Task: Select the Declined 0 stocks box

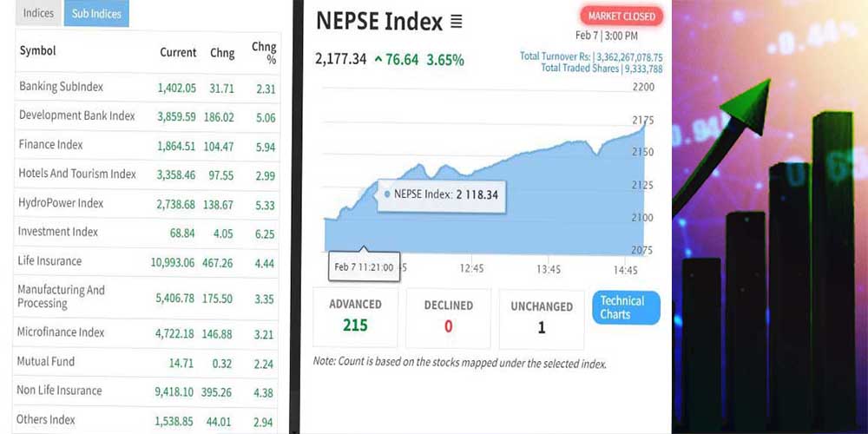Action: tap(449, 317)
